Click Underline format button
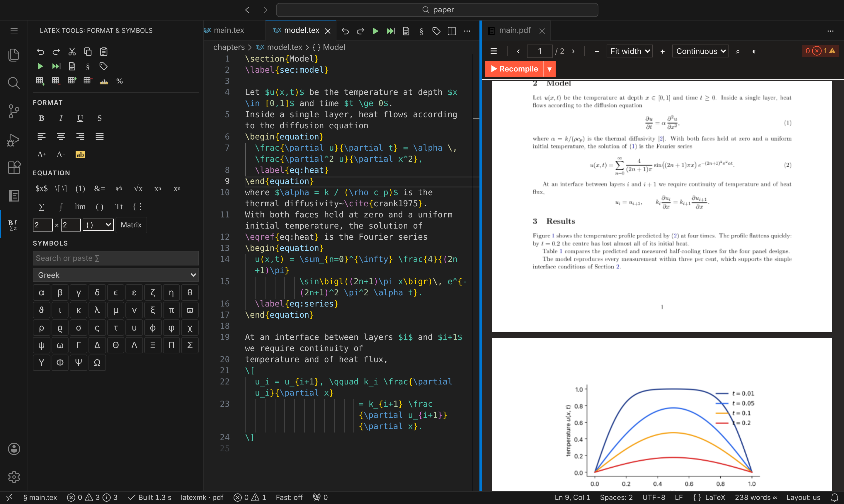844x504 pixels. click(80, 118)
